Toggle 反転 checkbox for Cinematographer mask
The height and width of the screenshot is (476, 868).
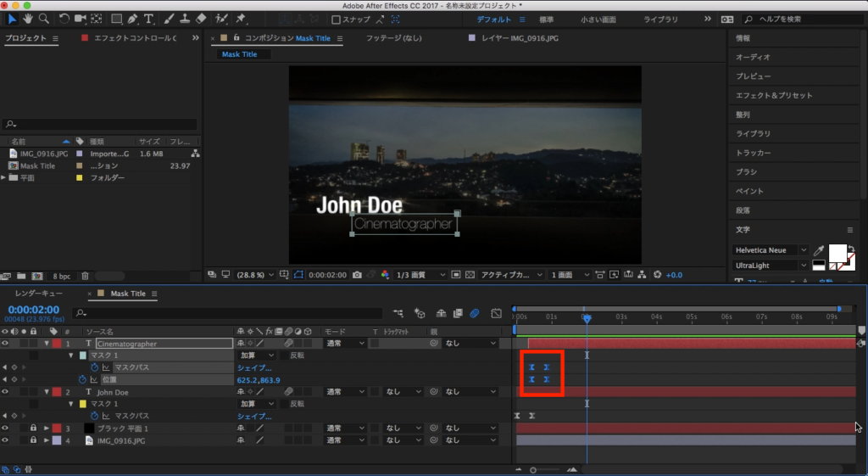coord(284,356)
